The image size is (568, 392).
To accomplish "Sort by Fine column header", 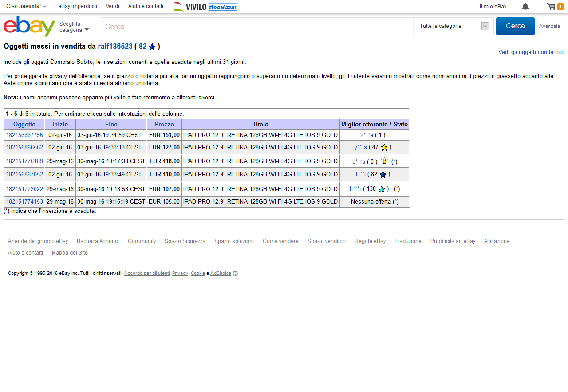I will pos(111,124).
